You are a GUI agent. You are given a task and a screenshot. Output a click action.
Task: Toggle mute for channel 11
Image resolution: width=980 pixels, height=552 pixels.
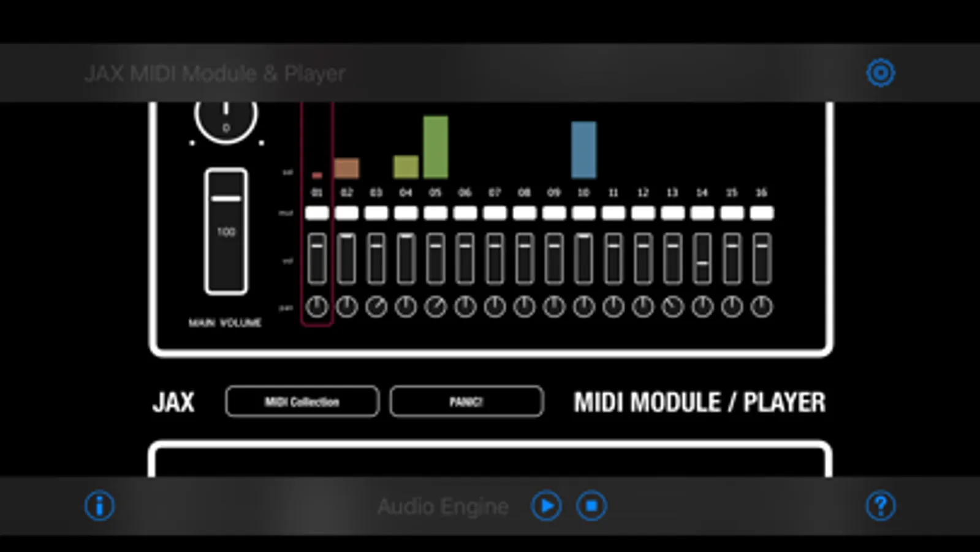point(613,213)
